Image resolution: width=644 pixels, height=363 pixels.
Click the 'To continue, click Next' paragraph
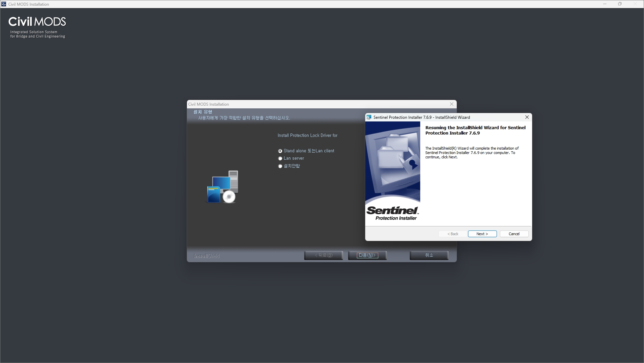[472, 153]
